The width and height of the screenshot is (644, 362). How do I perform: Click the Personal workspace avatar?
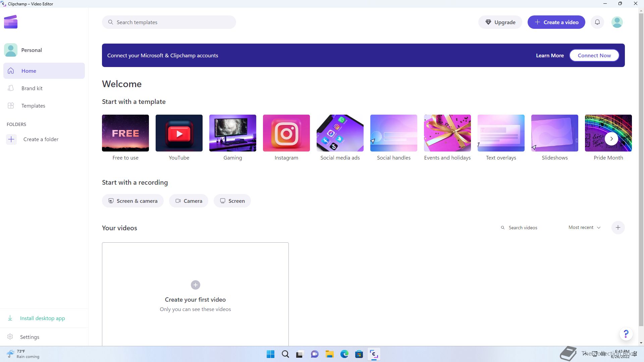pyautogui.click(x=11, y=50)
